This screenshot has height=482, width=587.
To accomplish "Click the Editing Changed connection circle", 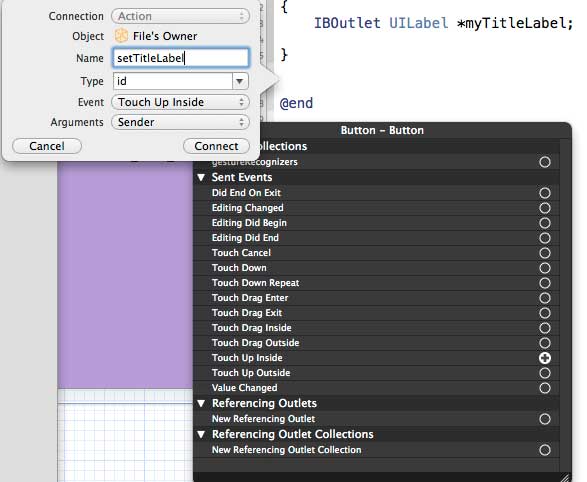I will tap(545, 208).
